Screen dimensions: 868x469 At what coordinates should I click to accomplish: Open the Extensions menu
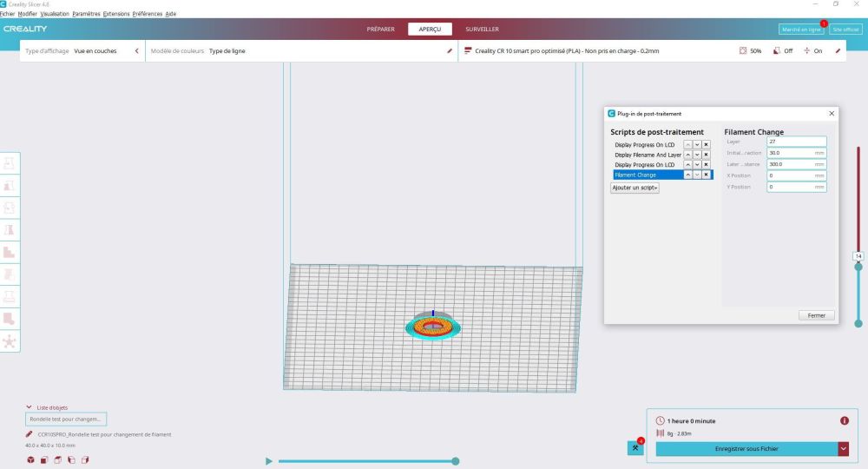click(116, 14)
